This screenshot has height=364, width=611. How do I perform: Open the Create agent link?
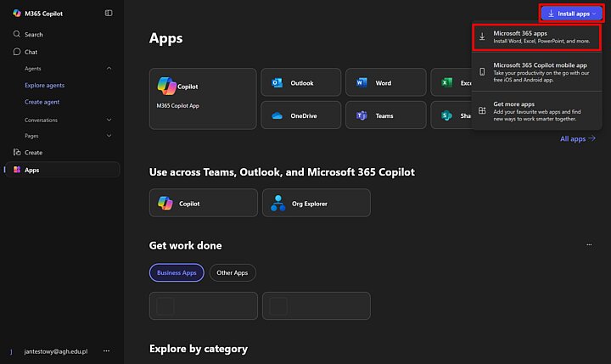[x=42, y=102]
